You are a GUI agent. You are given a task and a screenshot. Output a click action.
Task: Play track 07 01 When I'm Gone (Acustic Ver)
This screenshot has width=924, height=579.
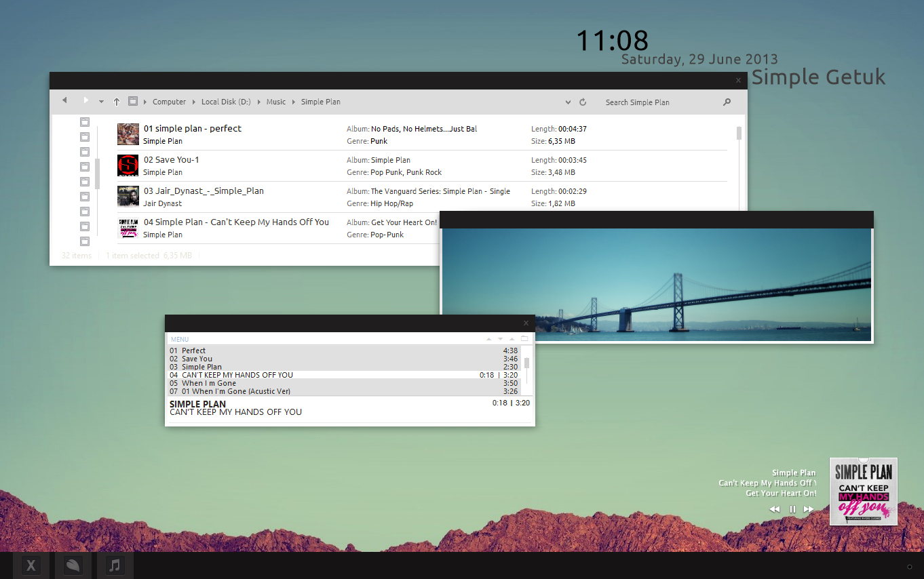pos(344,391)
